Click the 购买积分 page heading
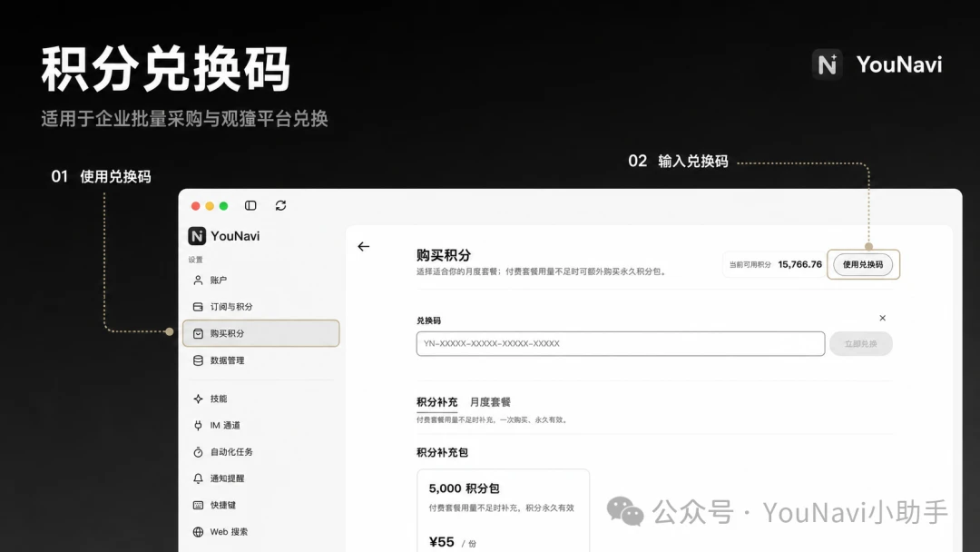980x552 pixels. (444, 255)
